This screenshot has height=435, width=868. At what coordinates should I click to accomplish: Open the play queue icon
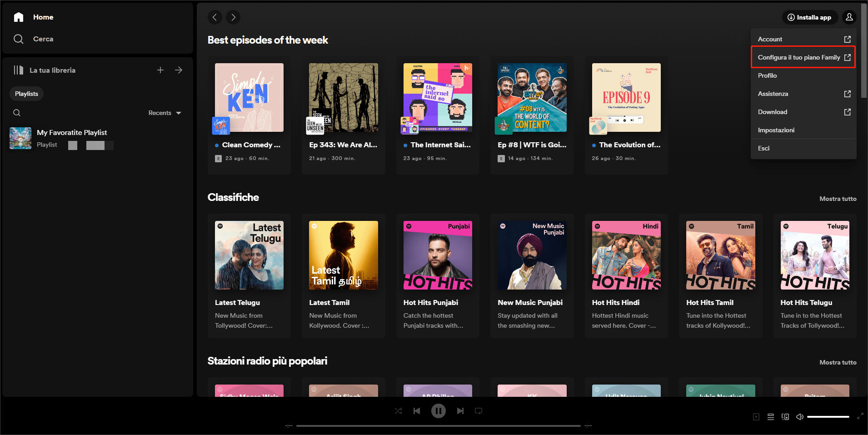click(771, 417)
